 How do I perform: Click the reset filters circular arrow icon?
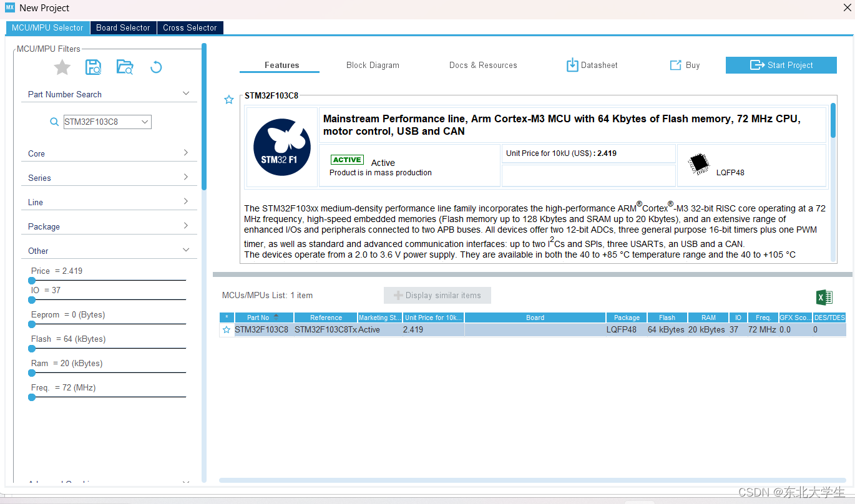(x=156, y=67)
